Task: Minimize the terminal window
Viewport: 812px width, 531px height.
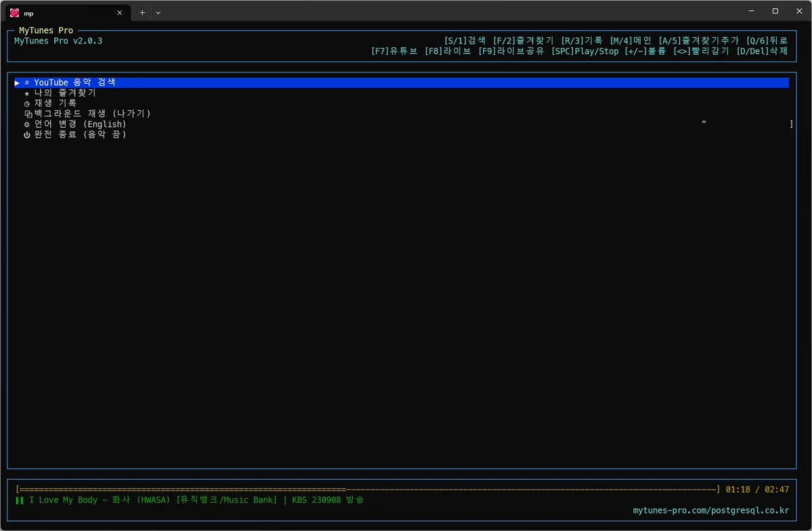Action: [x=751, y=11]
